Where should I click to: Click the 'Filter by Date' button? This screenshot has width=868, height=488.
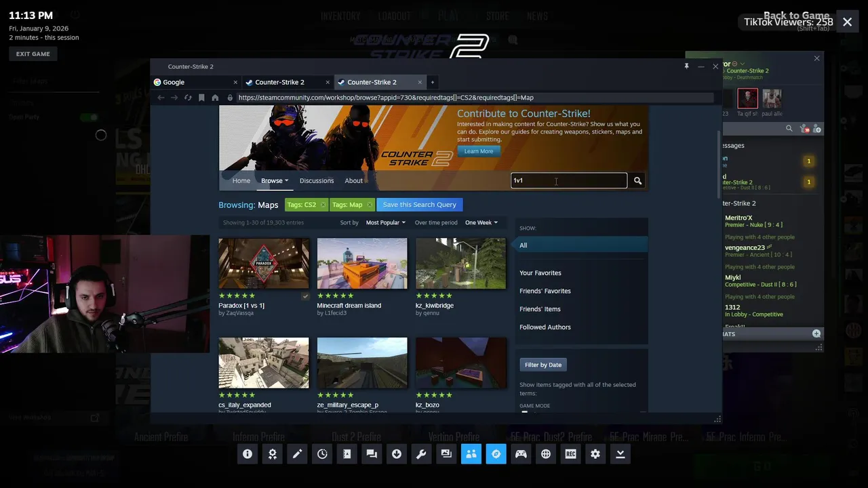tap(543, 365)
